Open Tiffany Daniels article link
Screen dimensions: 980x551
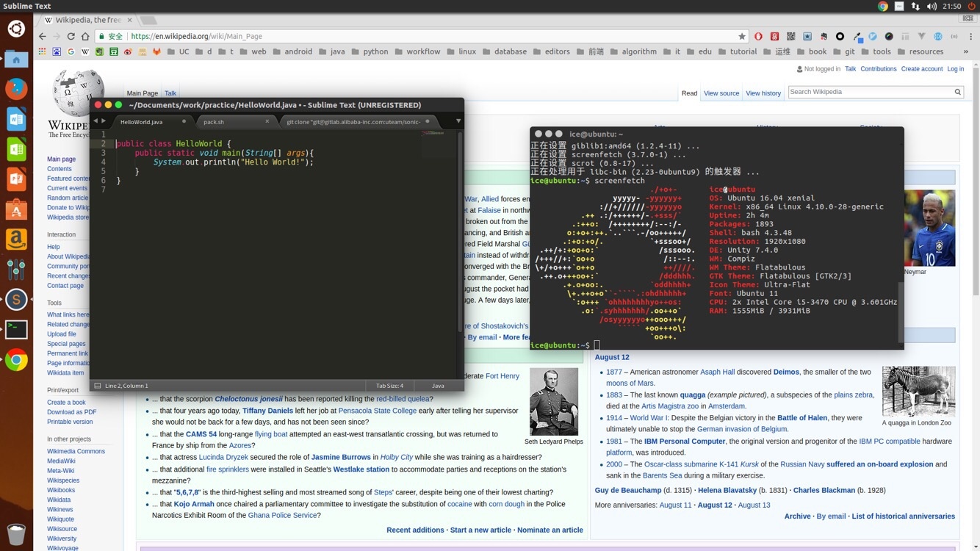click(x=267, y=411)
